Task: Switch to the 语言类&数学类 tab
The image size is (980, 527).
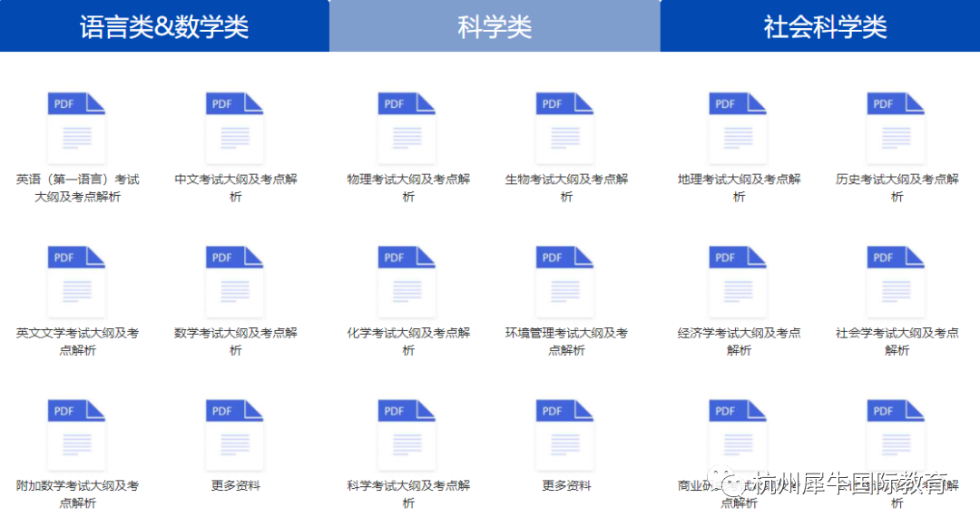Action: pos(164,25)
